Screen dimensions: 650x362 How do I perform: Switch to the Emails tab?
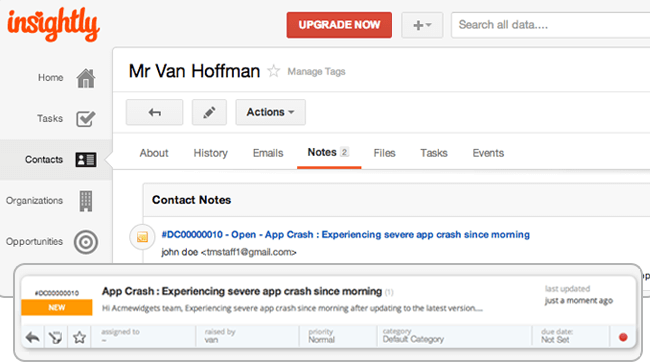coord(268,153)
